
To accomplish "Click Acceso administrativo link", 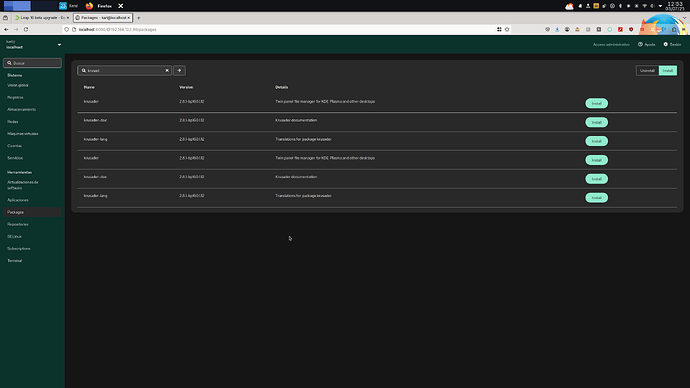I will (x=611, y=44).
